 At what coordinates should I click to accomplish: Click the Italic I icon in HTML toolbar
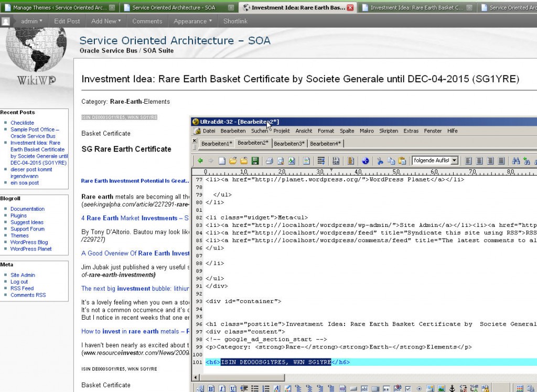click(222, 388)
